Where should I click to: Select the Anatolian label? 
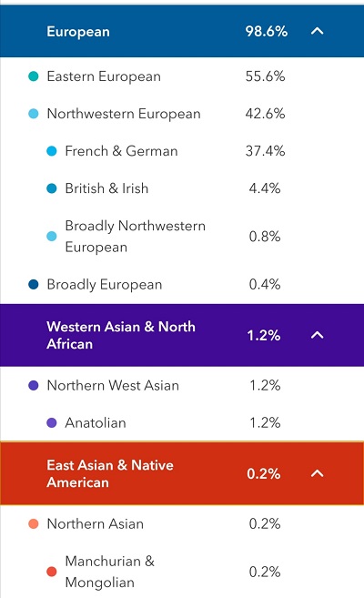[96, 422]
